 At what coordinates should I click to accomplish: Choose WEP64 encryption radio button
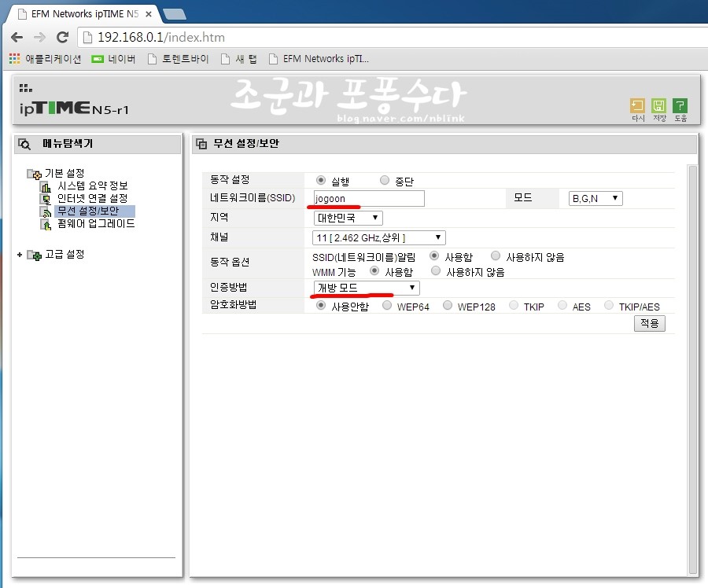tap(387, 306)
